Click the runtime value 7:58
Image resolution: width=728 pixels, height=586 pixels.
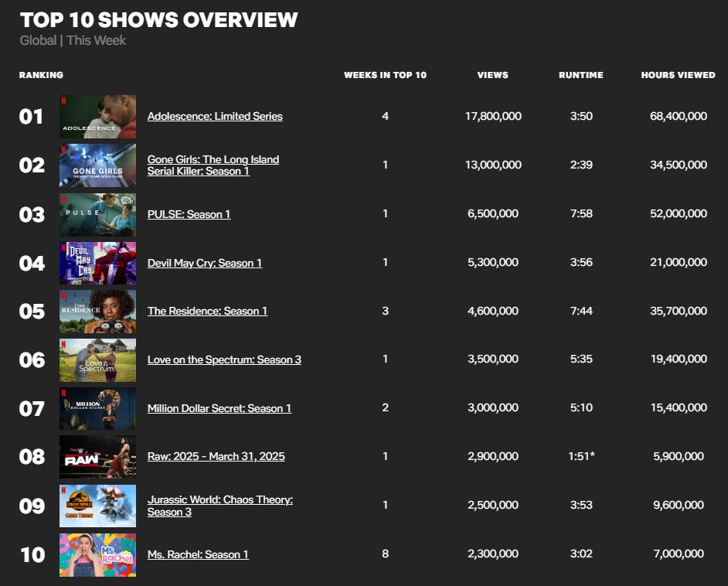pyautogui.click(x=581, y=213)
